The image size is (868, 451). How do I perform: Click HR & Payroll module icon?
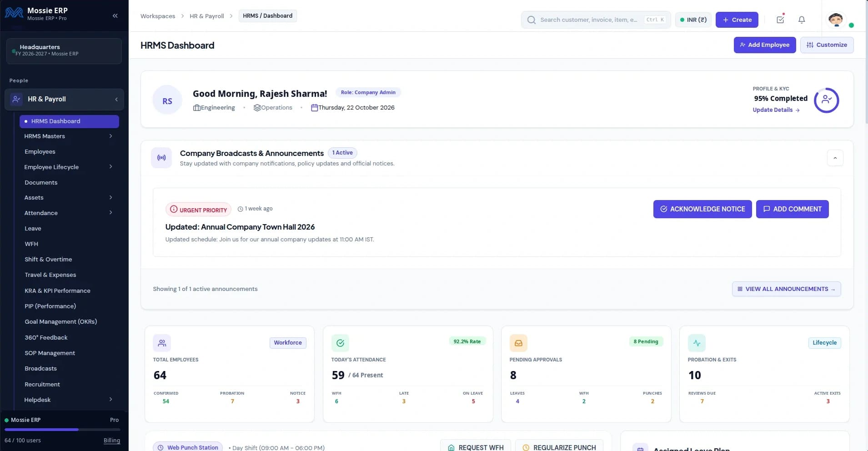pos(16,99)
